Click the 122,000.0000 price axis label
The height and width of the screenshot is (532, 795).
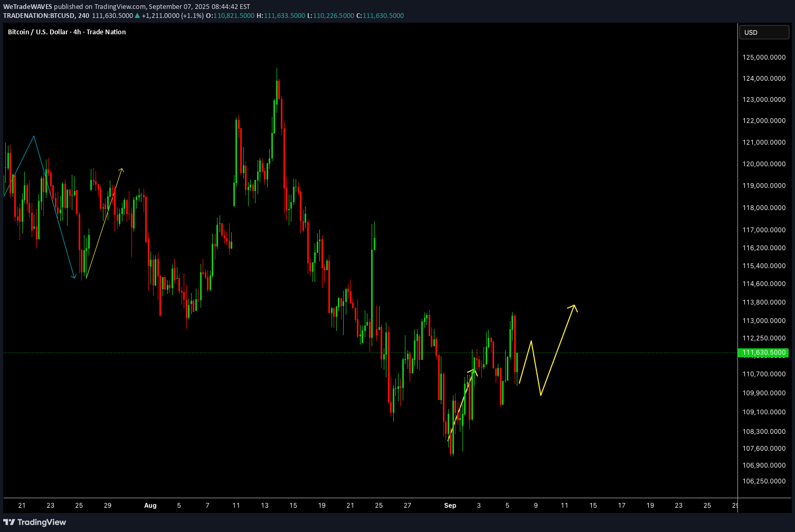[764, 121]
